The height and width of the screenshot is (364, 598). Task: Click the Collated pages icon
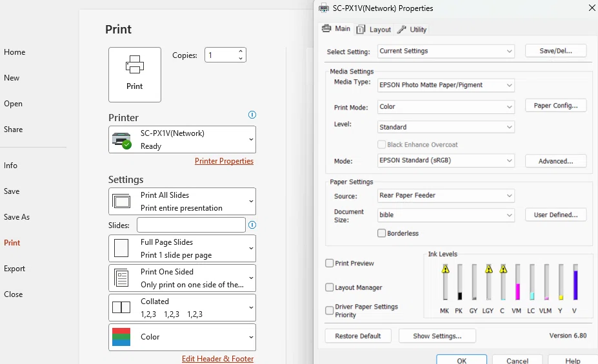121,307
